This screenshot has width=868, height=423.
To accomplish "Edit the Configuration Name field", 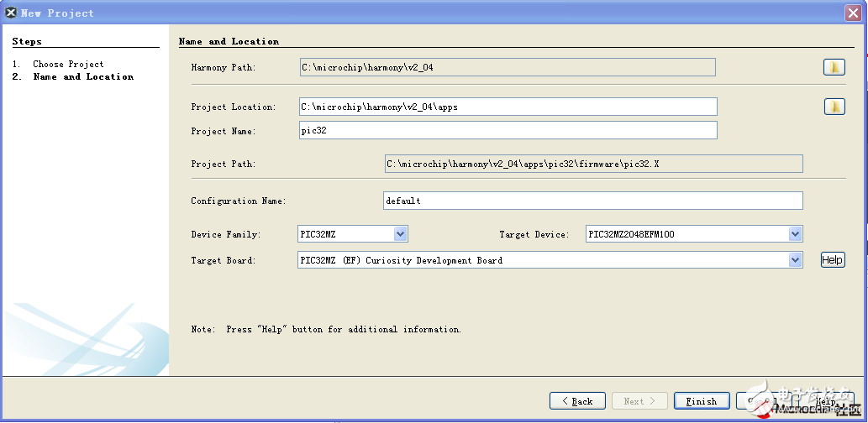I will (592, 201).
